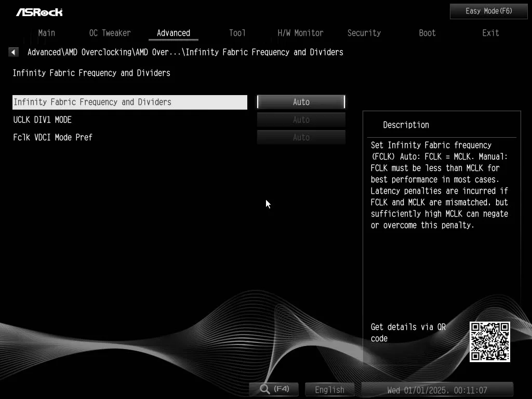Select the highlighted Infinity Fabric Frequency and Dividers row
This screenshot has height=399, width=532.
129,102
